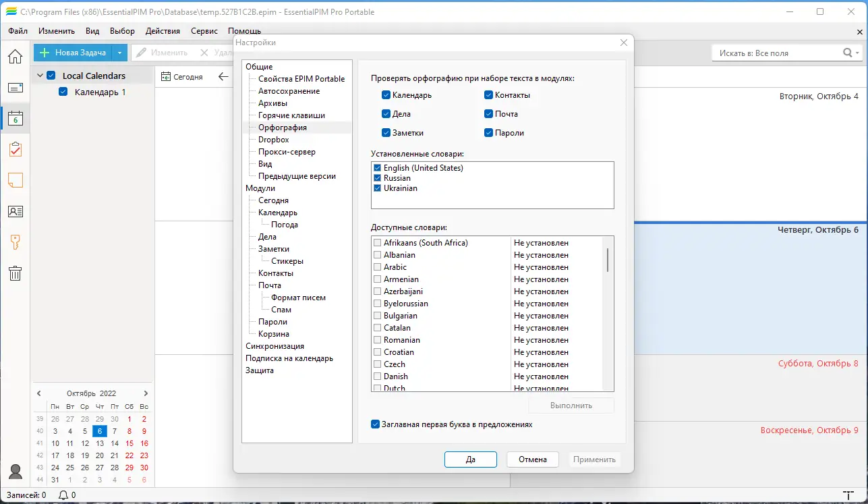The width and height of the screenshot is (868, 504).
Task: Select Синхронизация in settings tree
Action: tap(274, 346)
